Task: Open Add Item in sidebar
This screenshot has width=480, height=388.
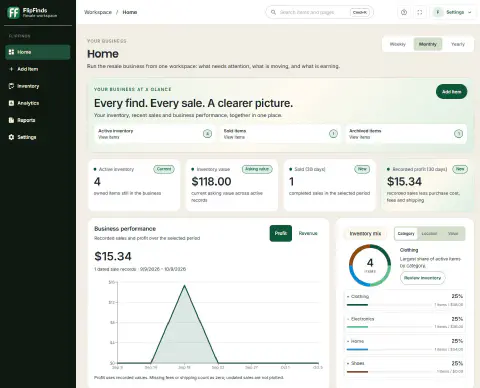Action: [x=38, y=69]
